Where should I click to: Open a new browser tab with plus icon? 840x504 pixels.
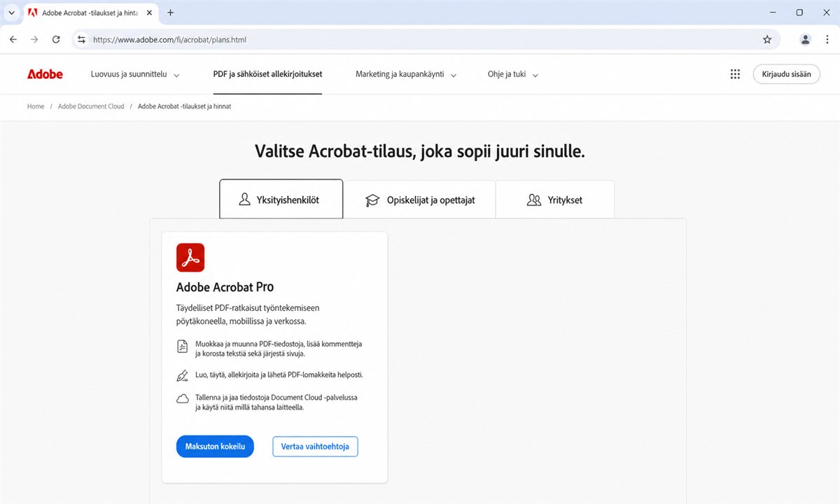coord(170,13)
